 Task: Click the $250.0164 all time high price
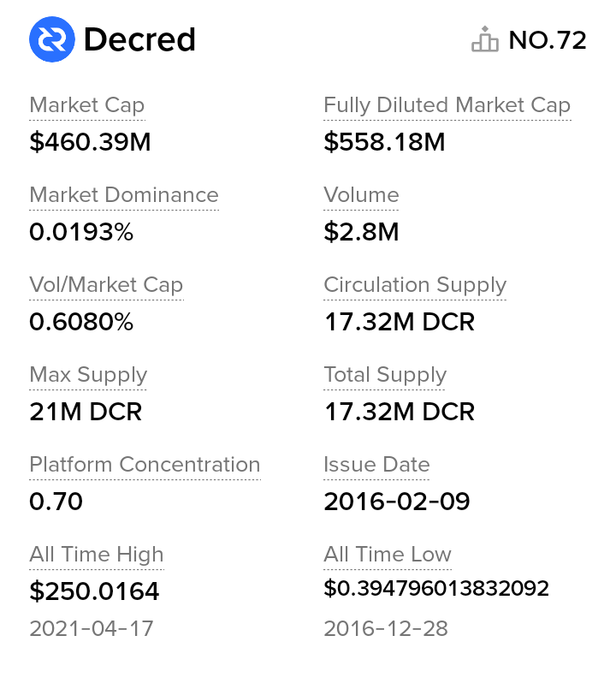[94, 591]
